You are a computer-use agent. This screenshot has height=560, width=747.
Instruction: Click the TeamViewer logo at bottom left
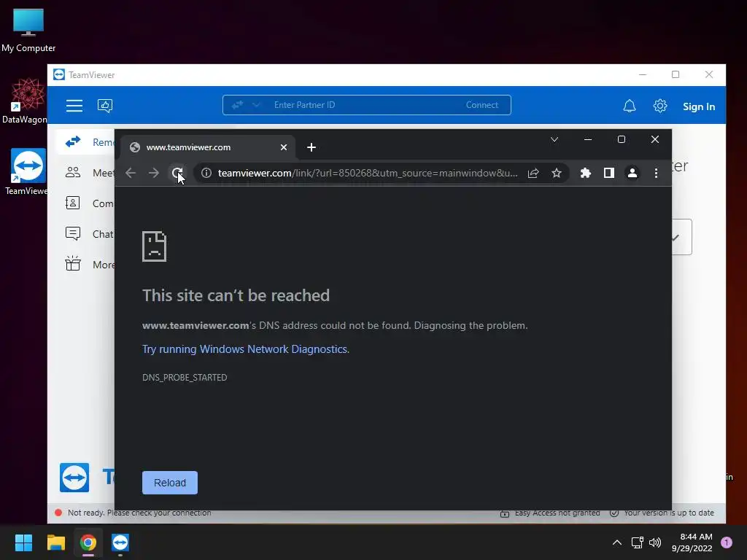tap(74, 477)
